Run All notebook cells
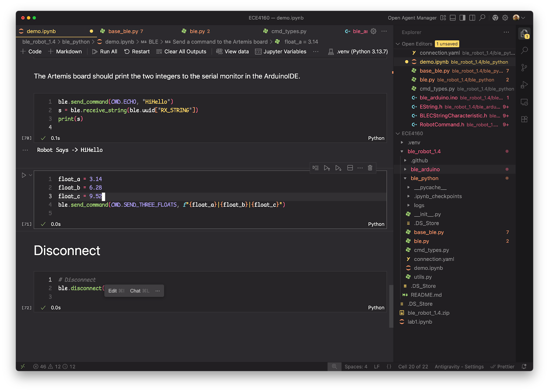Viewport: 549px width, 392px height. [x=105, y=51]
